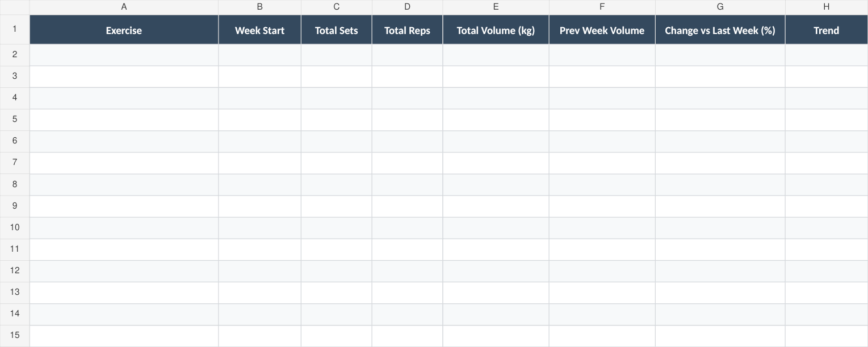Select row 14 header

pyautogui.click(x=15, y=314)
